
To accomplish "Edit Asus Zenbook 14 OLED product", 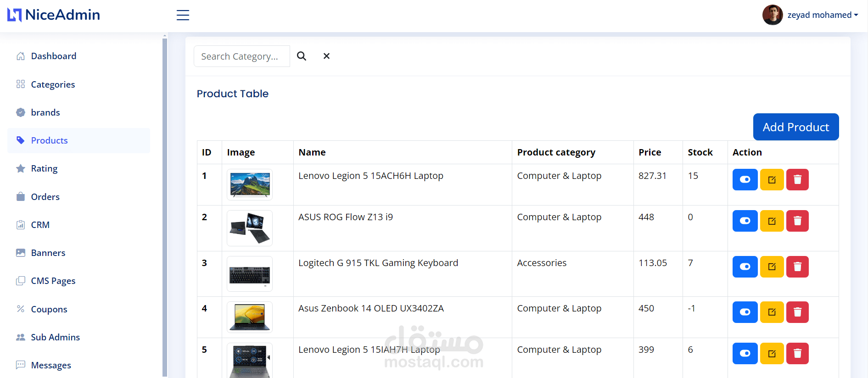I will click(772, 312).
